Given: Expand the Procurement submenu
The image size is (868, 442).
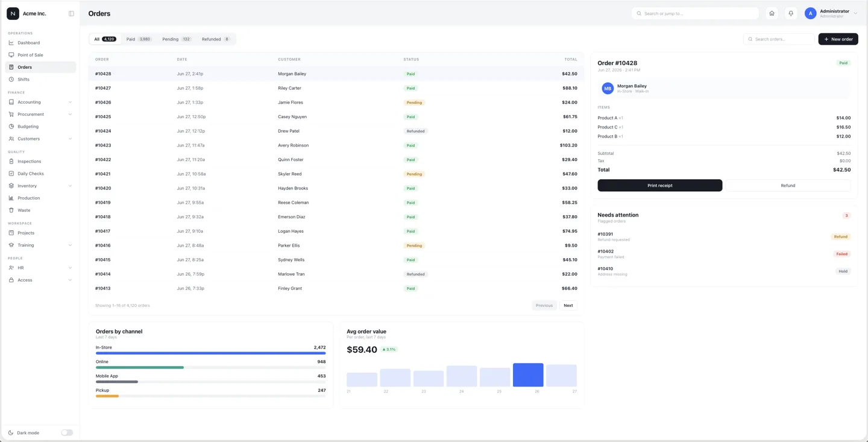Looking at the screenshot, I should pos(70,115).
